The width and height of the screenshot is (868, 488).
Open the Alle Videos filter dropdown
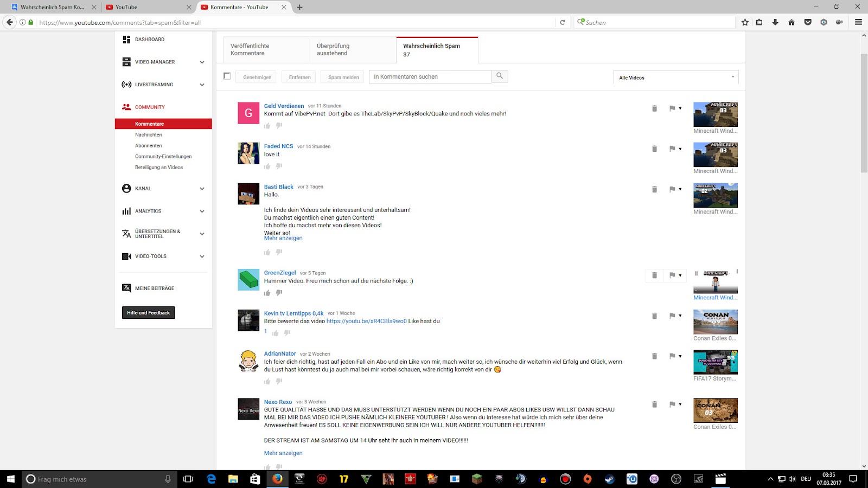click(x=676, y=78)
